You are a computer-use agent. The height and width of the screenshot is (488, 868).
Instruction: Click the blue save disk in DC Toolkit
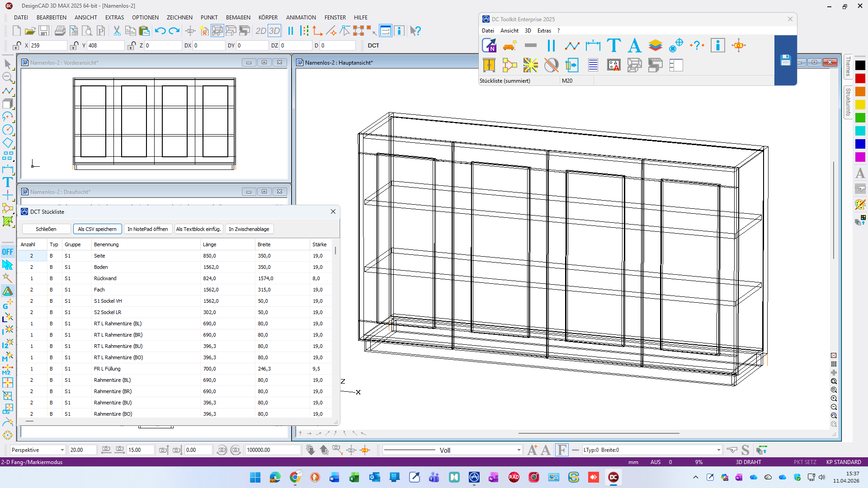785,60
